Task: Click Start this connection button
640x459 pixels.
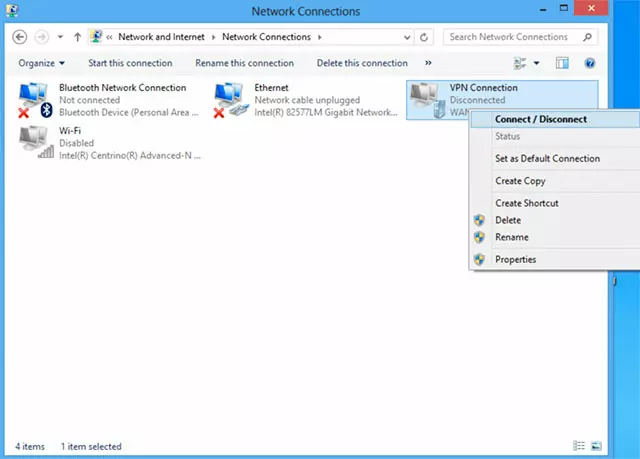Action: coord(130,63)
